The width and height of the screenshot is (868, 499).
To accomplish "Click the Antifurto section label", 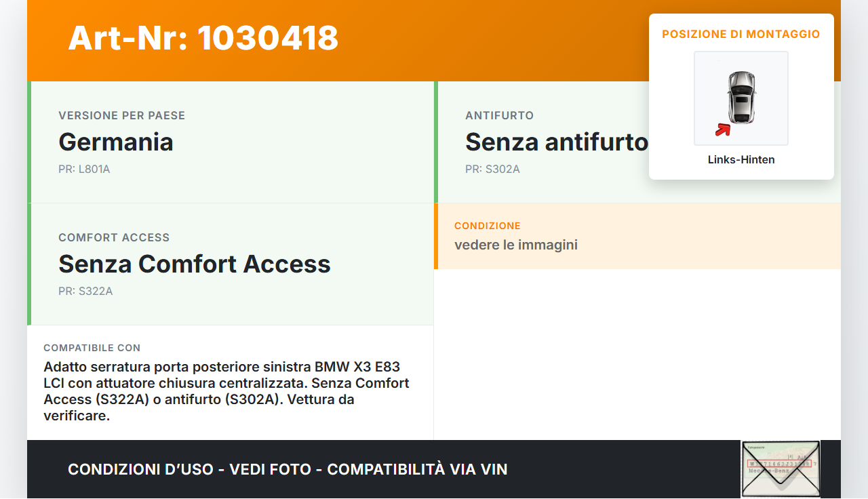I will point(500,116).
